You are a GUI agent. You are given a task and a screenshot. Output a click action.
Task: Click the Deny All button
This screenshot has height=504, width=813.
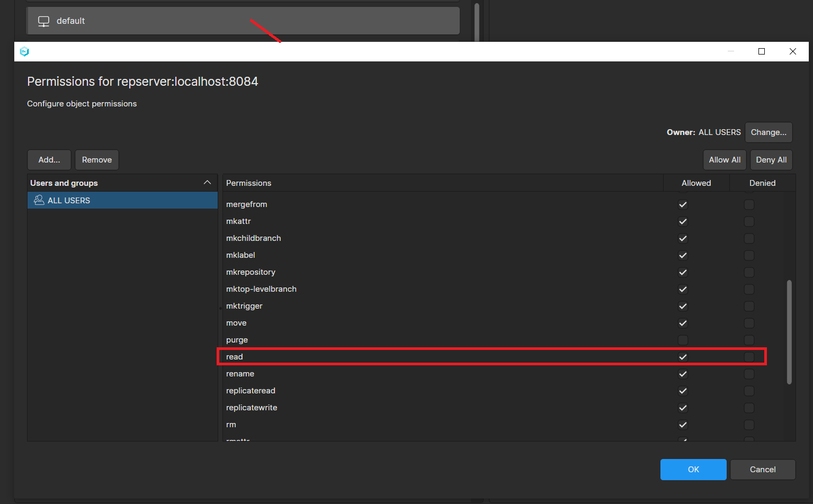pyautogui.click(x=771, y=159)
